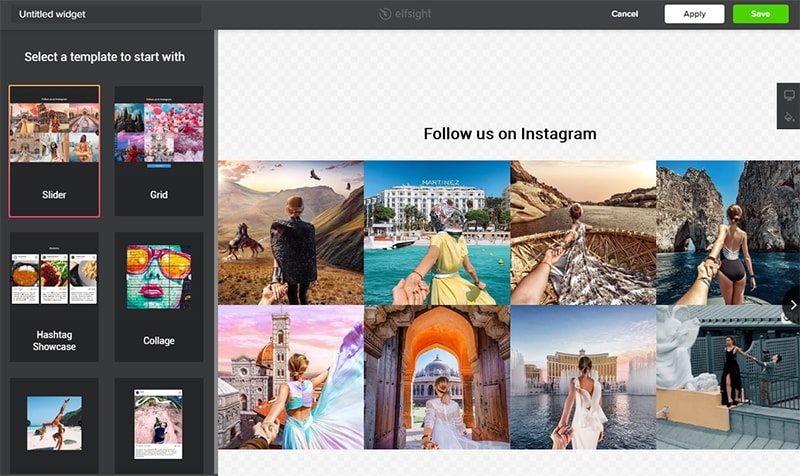Select the Grid template
Viewport: 800px width, 476px height.
159,150
